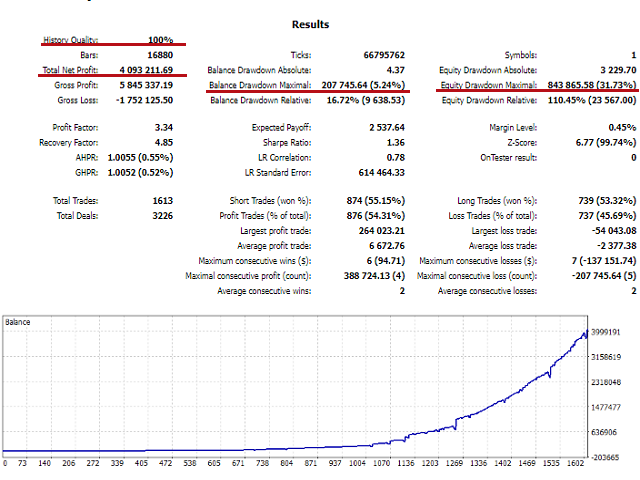Screen dimensions: 640x480
Task: Click the 'History Quality:' label
Action: coord(71,40)
